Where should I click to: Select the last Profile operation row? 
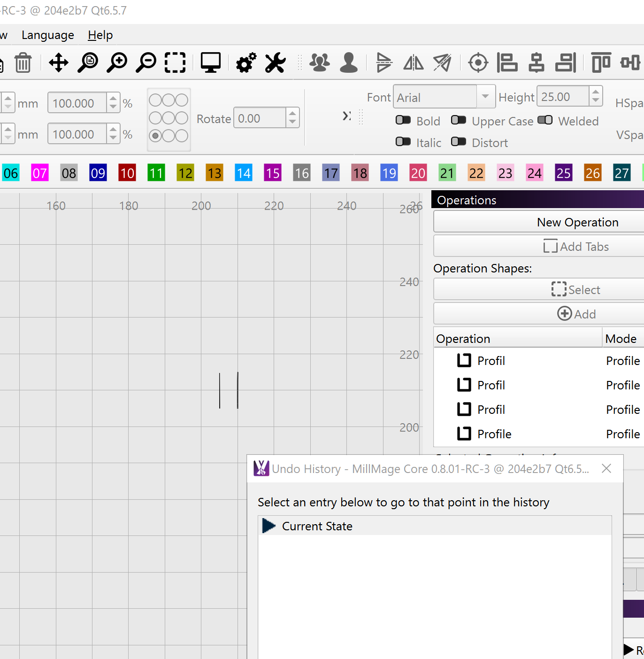tap(539, 434)
